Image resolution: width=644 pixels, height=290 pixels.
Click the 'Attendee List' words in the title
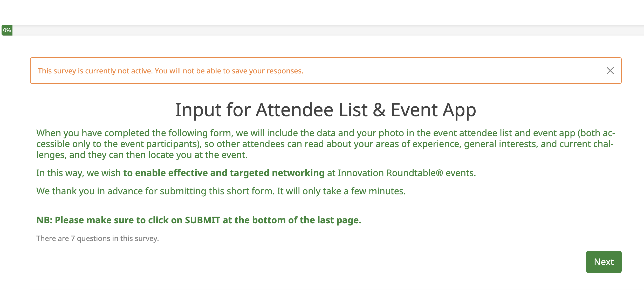coord(311,110)
